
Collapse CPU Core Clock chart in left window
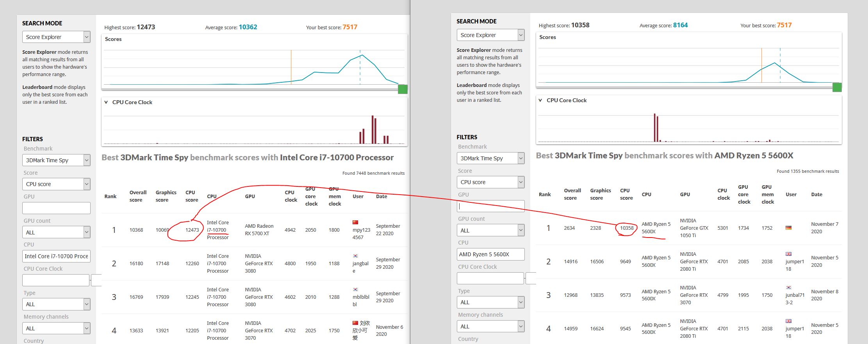(106, 102)
